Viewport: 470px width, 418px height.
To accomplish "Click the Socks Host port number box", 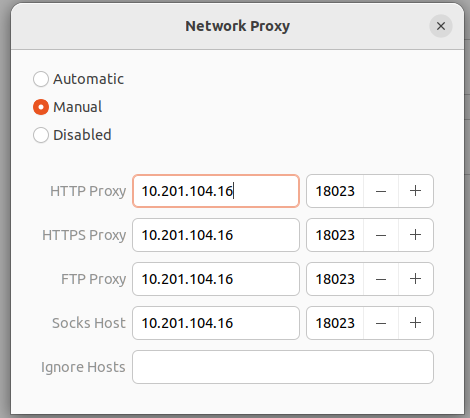I will coord(335,323).
